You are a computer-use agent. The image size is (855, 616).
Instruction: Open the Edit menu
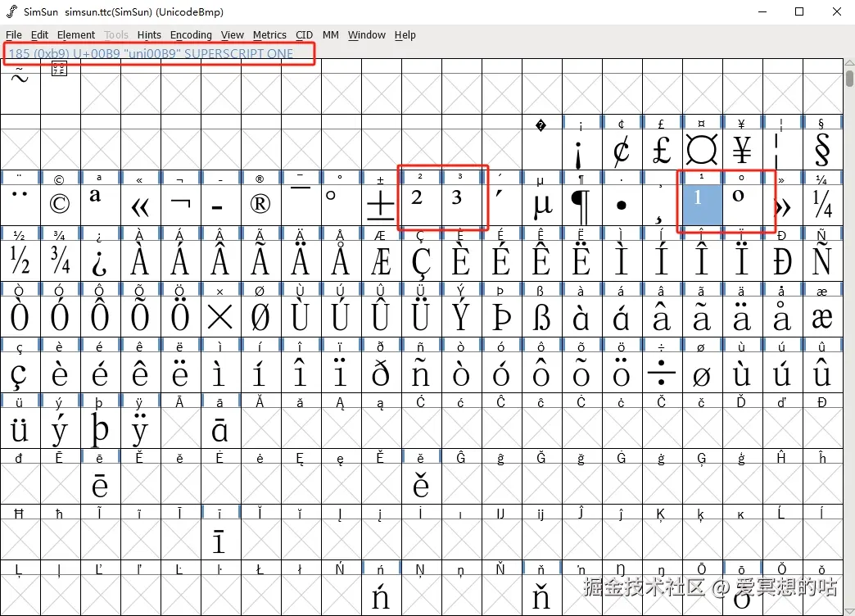click(39, 35)
